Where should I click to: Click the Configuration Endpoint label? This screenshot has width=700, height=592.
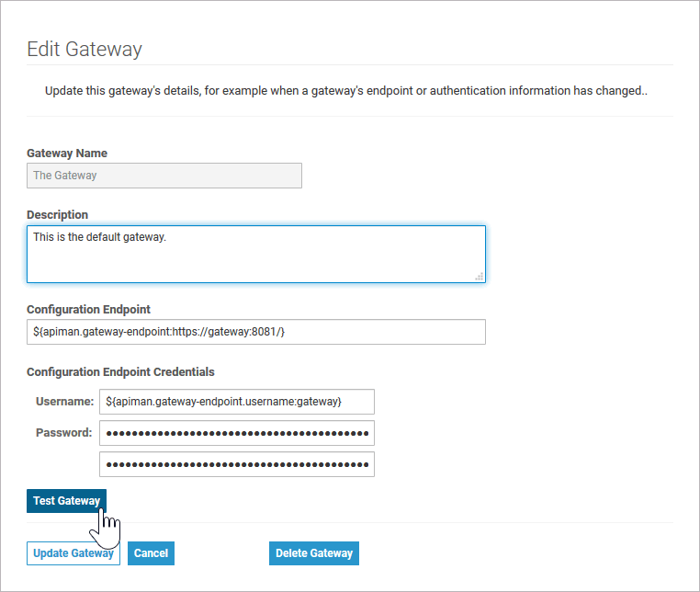[x=88, y=310]
